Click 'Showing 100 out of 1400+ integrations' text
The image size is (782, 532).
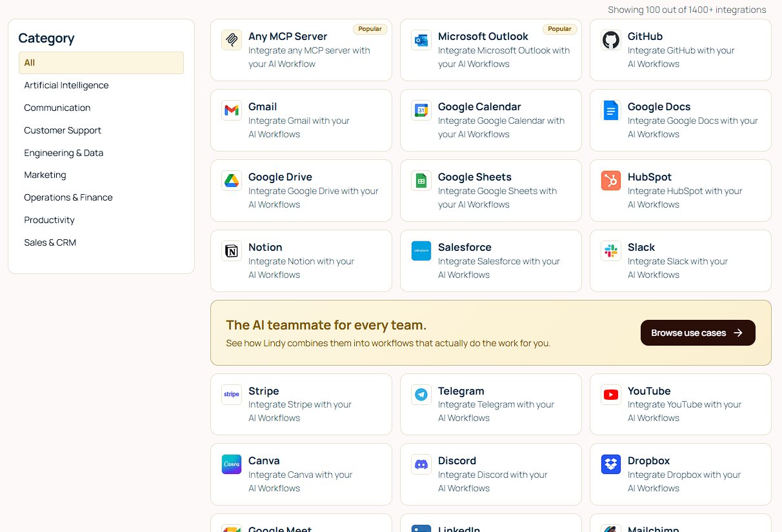click(x=687, y=10)
